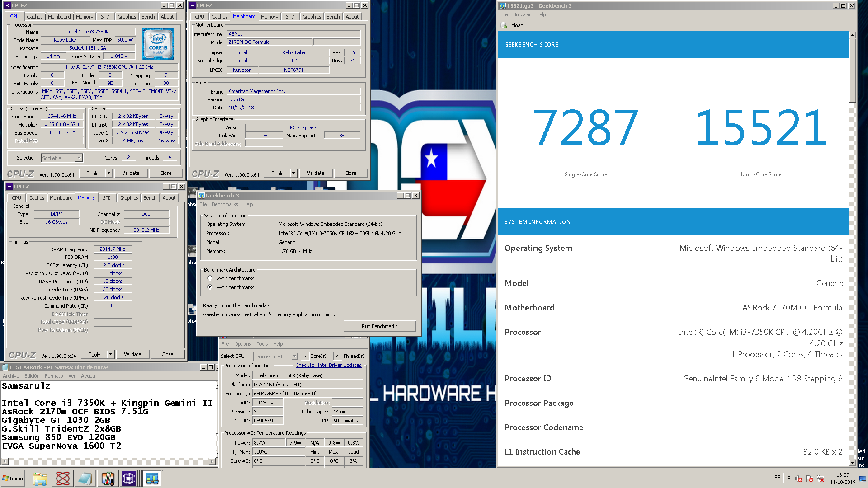Open the file explorer taskbar icon
This screenshot has width=868, height=488.
click(x=40, y=479)
